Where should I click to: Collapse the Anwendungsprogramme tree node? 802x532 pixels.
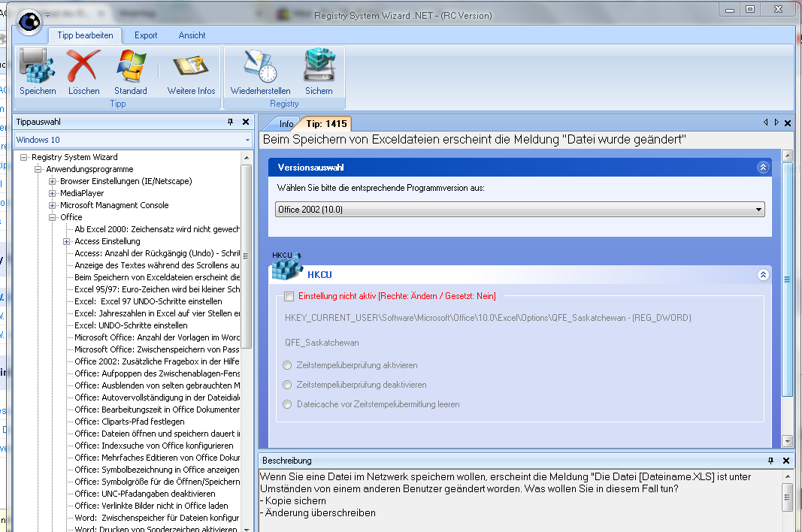tap(38, 169)
